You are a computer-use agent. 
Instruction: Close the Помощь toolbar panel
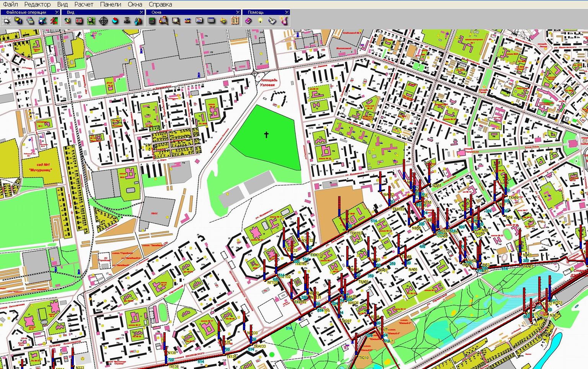coord(287,12)
